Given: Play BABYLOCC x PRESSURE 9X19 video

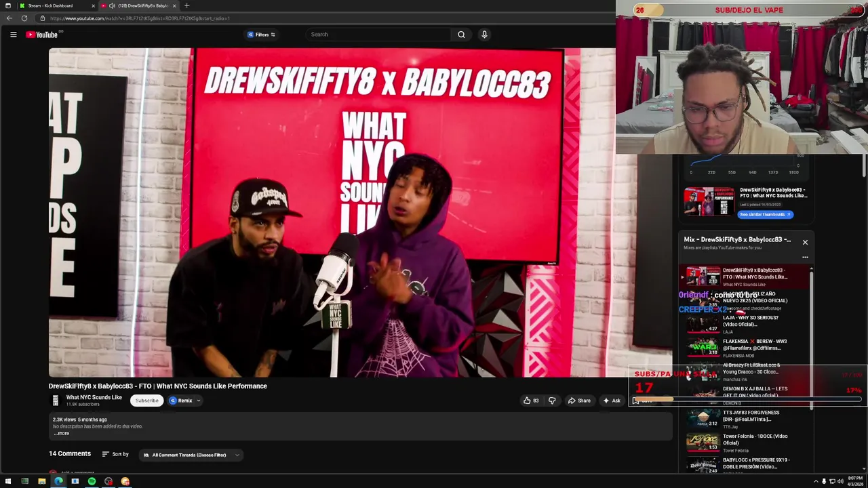Looking at the screenshot, I should click(x=745, y=464).
